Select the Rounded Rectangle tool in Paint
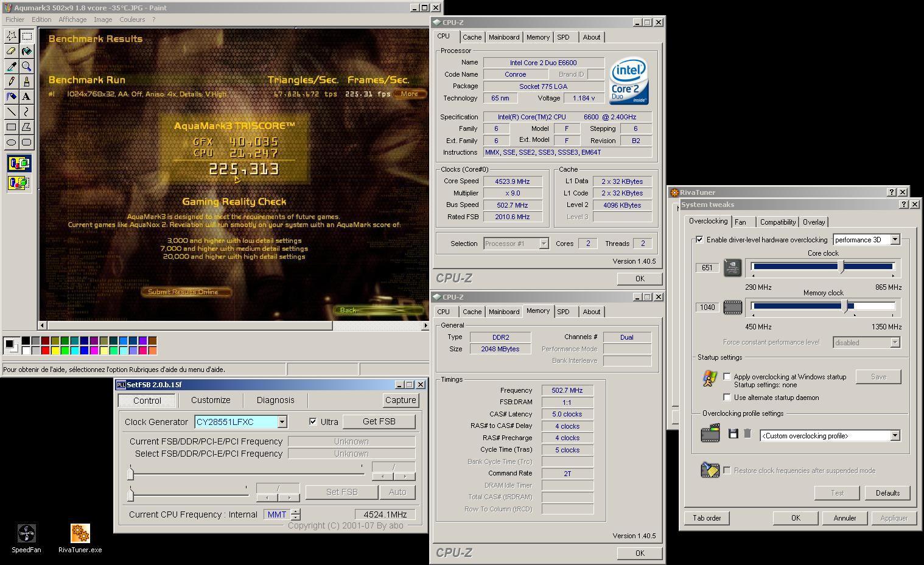The image size is (924, 565). (x=27, y=142)
